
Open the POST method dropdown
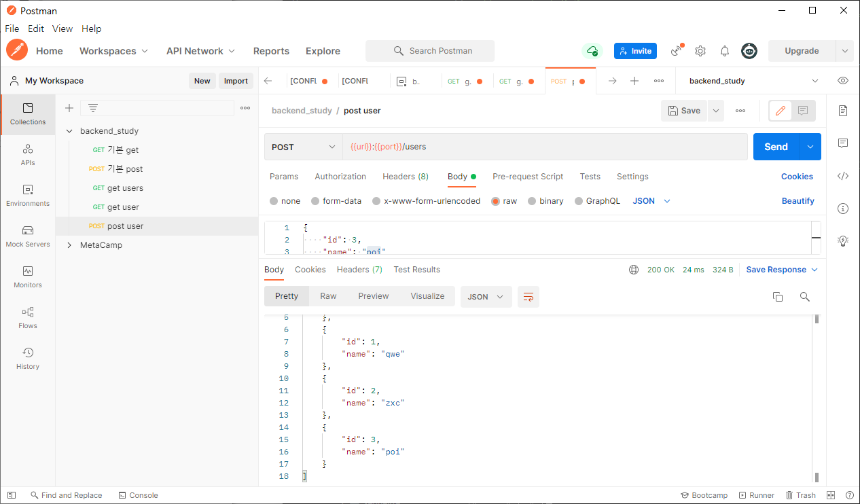click(x=304, y=147)
